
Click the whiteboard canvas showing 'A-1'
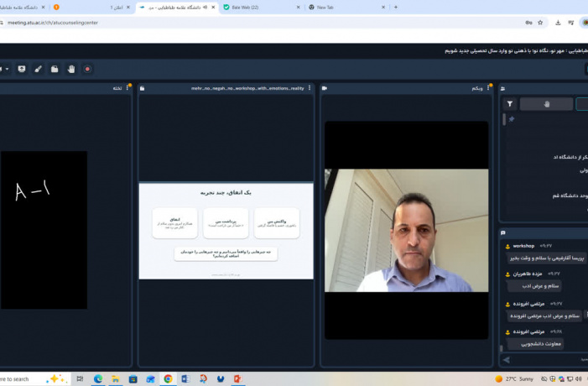click(x=44, y=230)
